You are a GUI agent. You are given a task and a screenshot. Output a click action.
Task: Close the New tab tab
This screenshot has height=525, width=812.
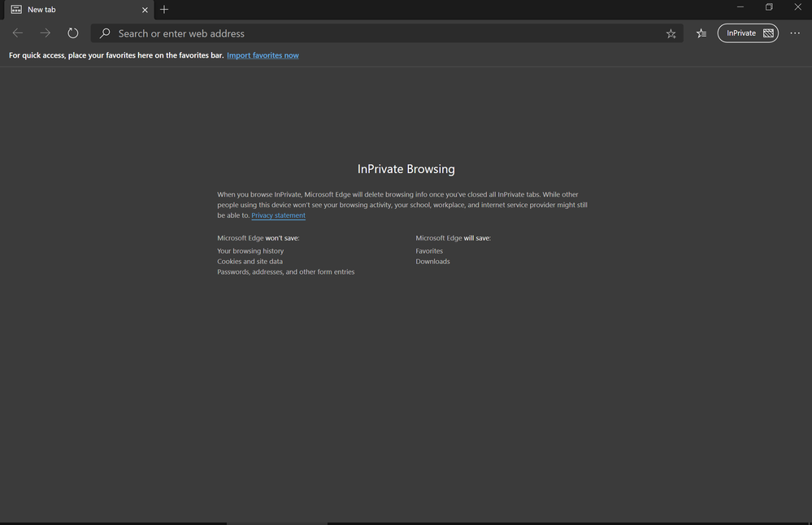pyautogui.click(x=145, y=10)
